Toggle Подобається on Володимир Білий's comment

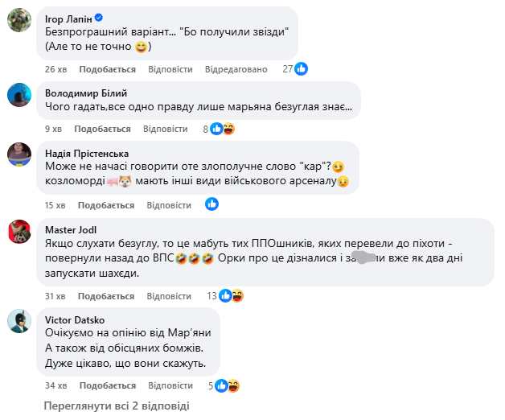point(102,129)
